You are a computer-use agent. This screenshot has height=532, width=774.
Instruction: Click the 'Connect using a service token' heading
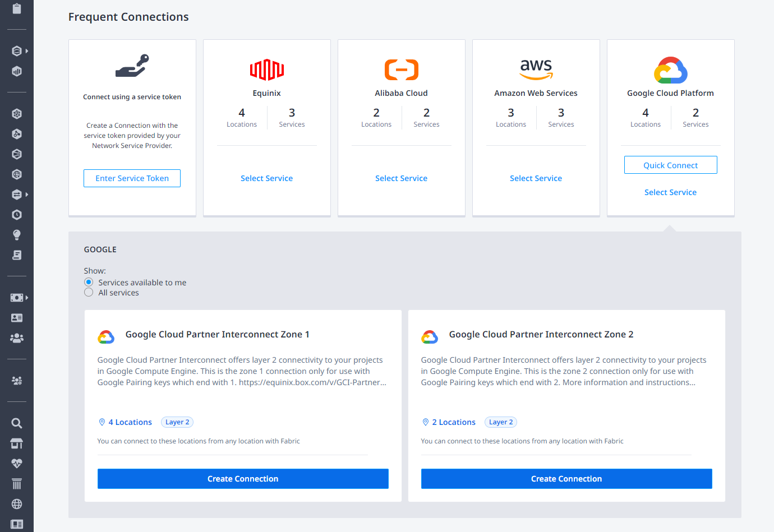(x=132, y=97)
